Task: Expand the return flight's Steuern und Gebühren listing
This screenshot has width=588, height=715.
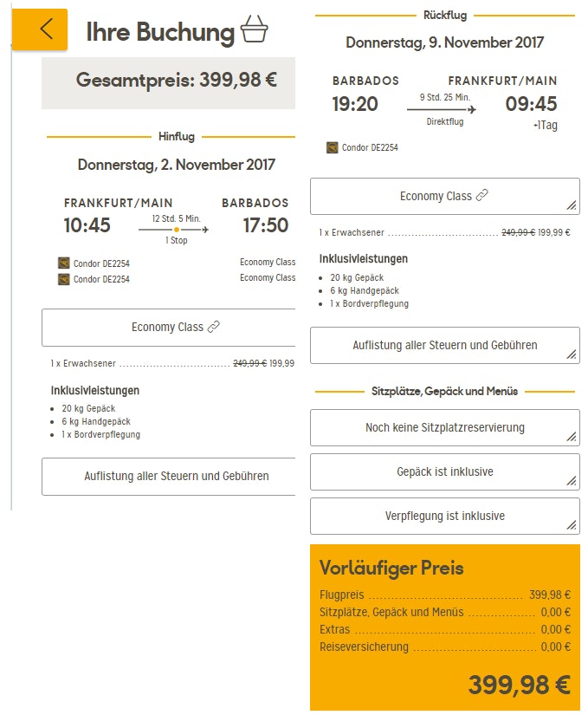Action: click(444, 345)
